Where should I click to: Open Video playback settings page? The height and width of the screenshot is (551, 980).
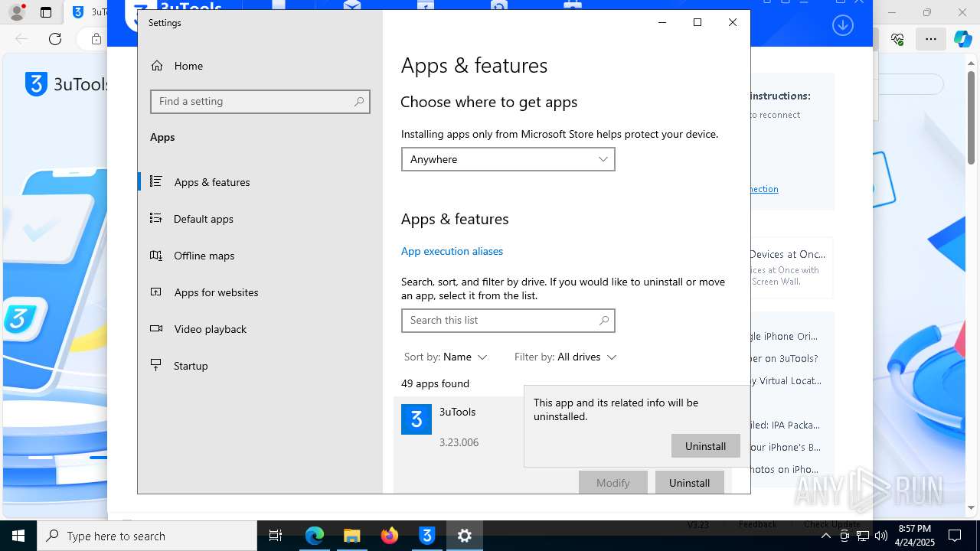pos(260,329)
